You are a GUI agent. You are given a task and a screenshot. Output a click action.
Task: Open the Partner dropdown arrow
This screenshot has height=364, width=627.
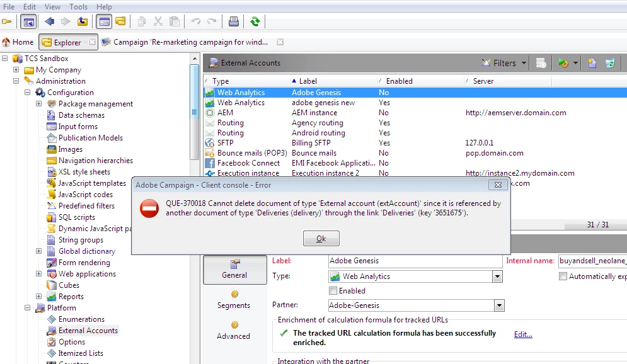[x=499, y=305]
